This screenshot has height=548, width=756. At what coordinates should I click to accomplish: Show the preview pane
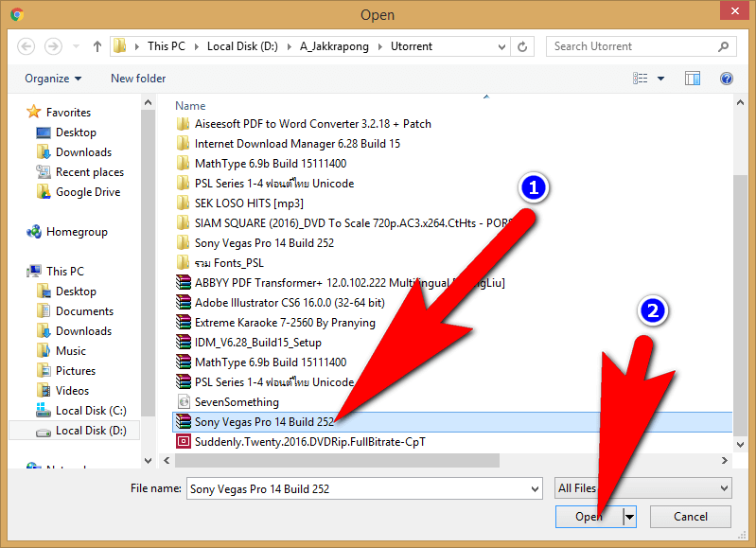693,79
